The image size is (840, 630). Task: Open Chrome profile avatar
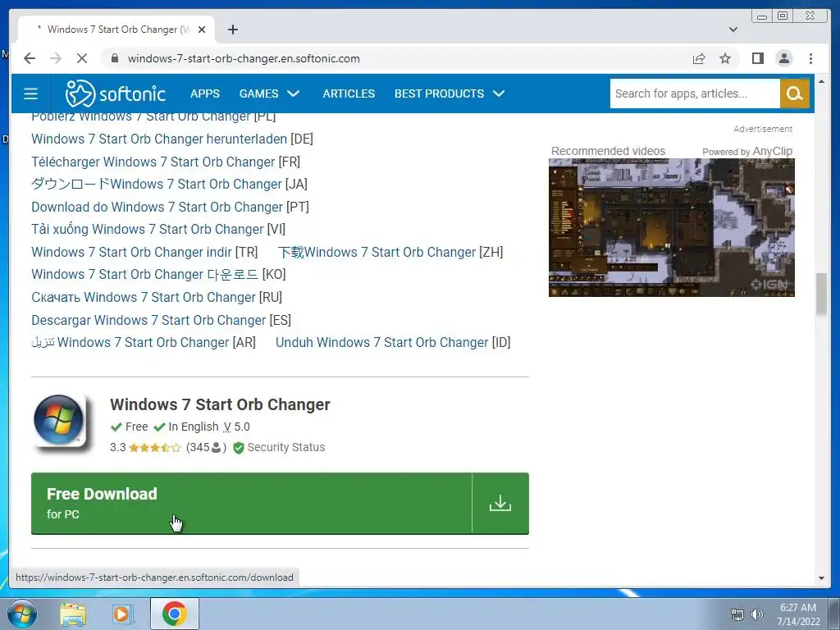[x=783, y=58]
